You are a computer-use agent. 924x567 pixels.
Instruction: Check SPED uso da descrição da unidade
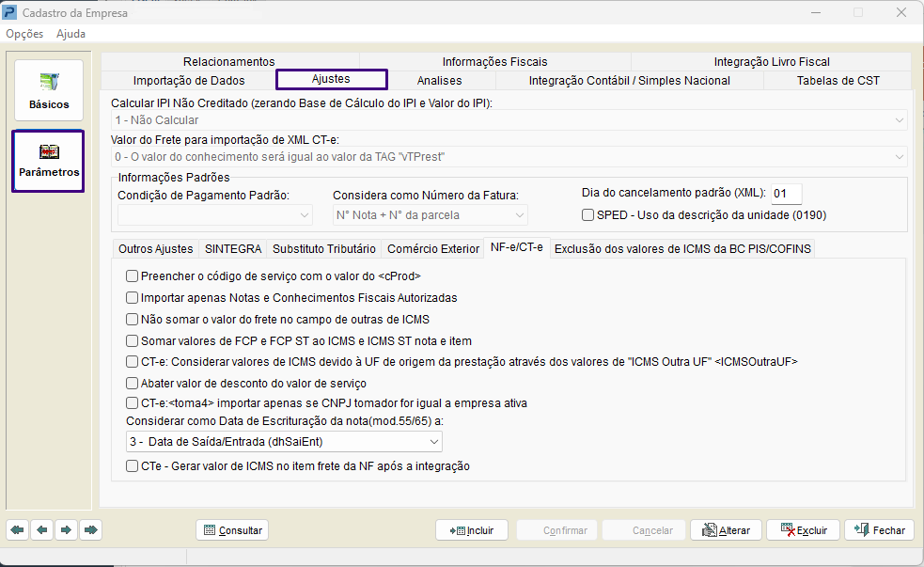[x=587, y=215]
